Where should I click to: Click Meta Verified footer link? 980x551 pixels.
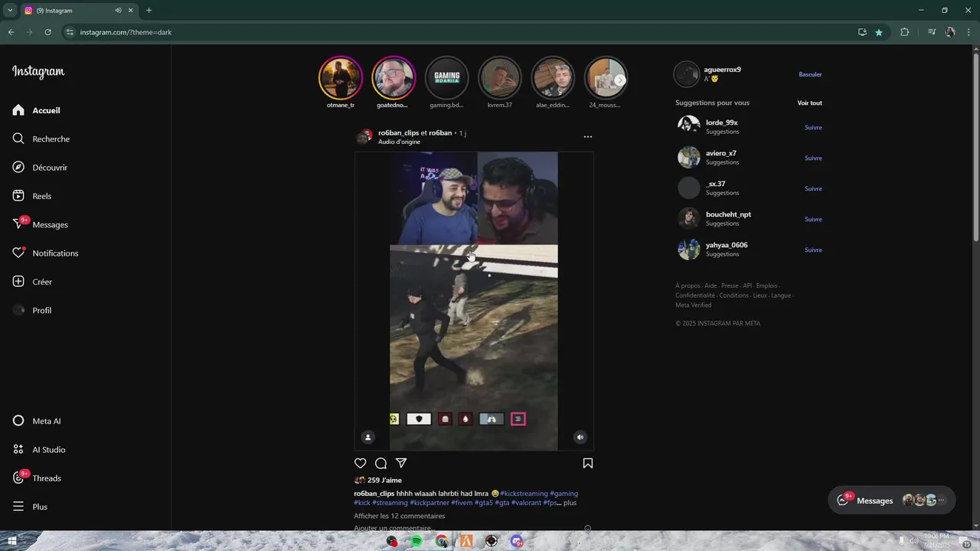pyautogui.click(x=693, y=305)
